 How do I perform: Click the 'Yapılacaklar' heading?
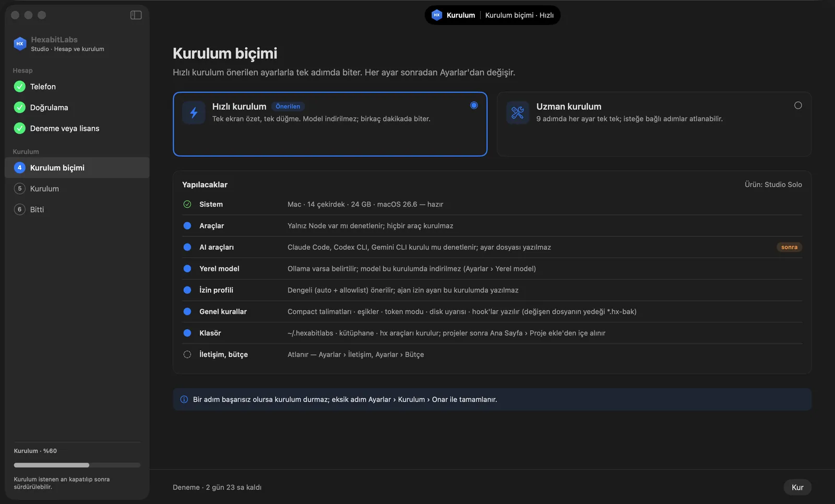[205, 185]
